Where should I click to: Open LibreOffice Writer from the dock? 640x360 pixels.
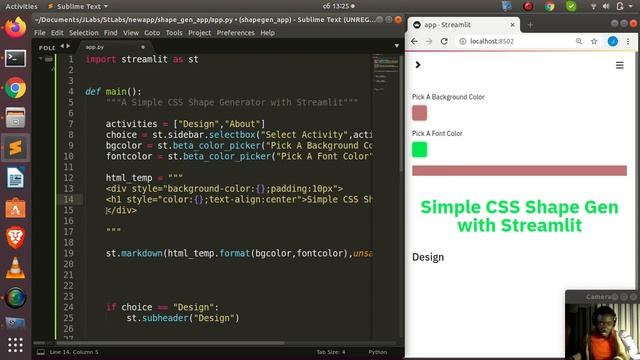point(16,178)
